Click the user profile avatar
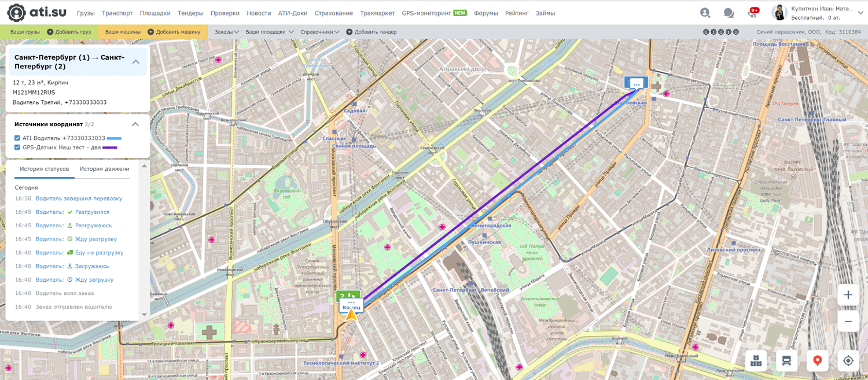 point(779,12)
